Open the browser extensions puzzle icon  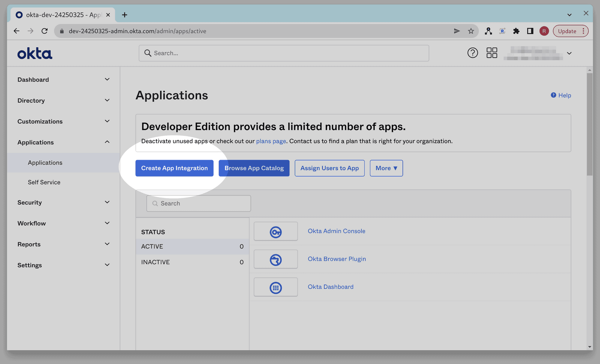(516, 31)
